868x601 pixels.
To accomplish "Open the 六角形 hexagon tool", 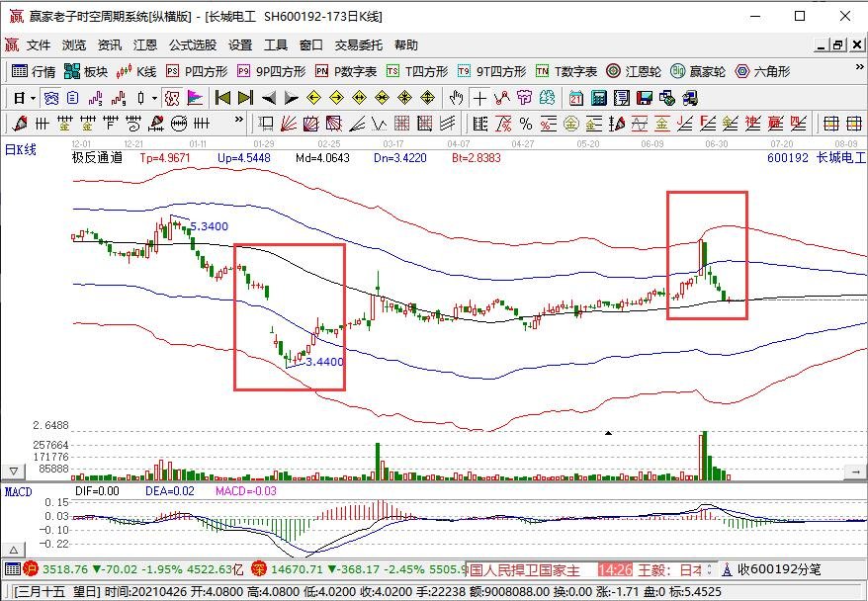I will click(x=762, y=71).
